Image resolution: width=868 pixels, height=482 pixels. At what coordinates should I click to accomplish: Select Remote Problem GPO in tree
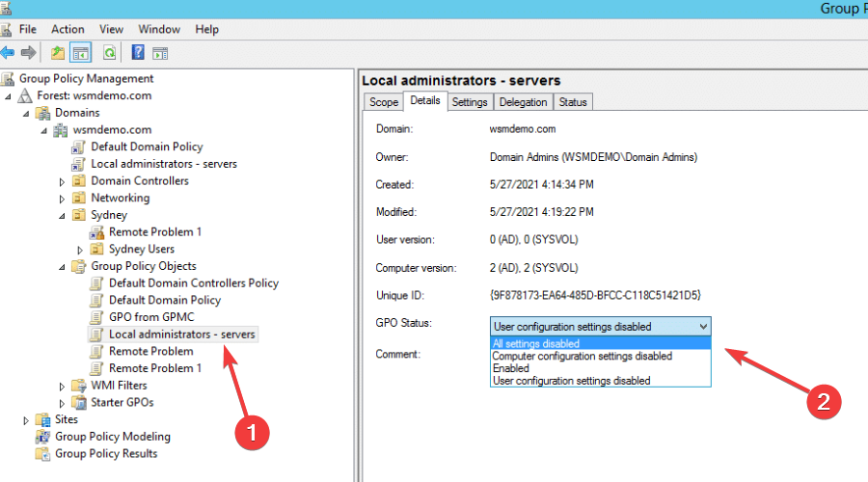click(x=150, y=352)
